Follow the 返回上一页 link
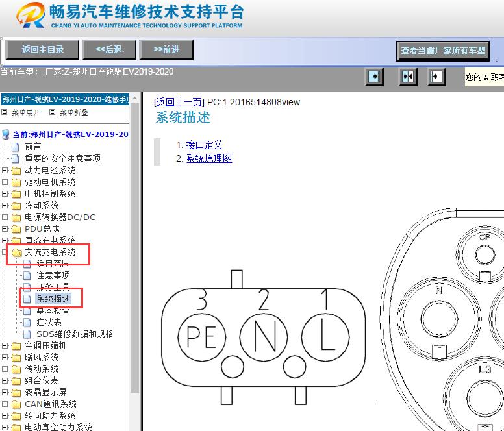504x431 pixels. pyautogui.click(x=179, y=102)
